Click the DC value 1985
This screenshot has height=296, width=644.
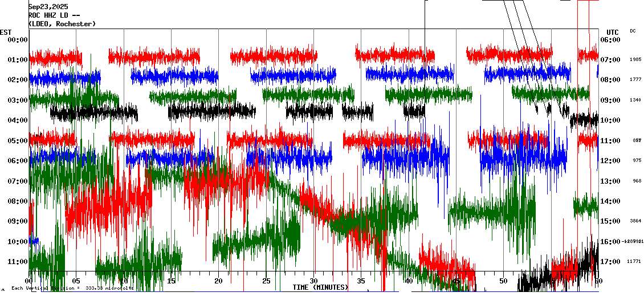pyautogui.click(x=635, y=60)
